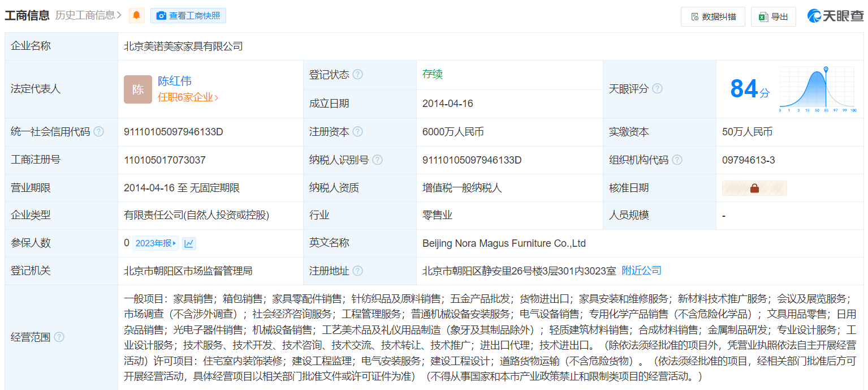Click 工商注册号 value 110105017073037
868x390 pixels.
click(165, 160)
